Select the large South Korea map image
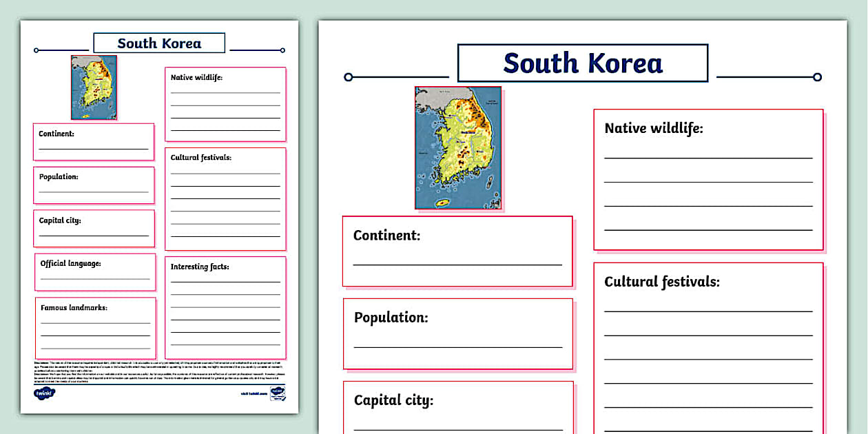The image size is (868, 434). tap(458, 148)
